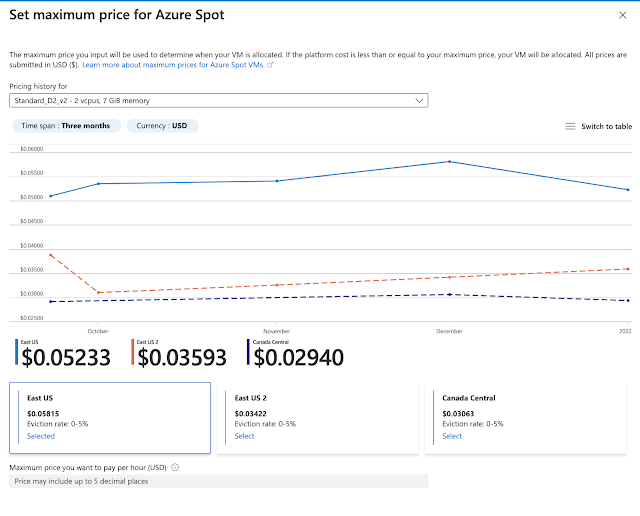Image resolution: width=640 pixels, height=516 pixels.
Task: Click the December point on East US line
Action: click(449, 161)
